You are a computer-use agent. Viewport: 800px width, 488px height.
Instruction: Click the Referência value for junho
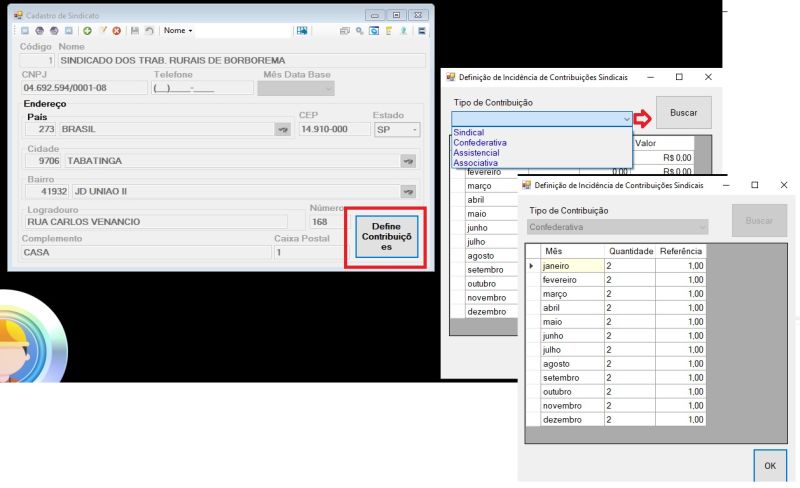point(680,336)
